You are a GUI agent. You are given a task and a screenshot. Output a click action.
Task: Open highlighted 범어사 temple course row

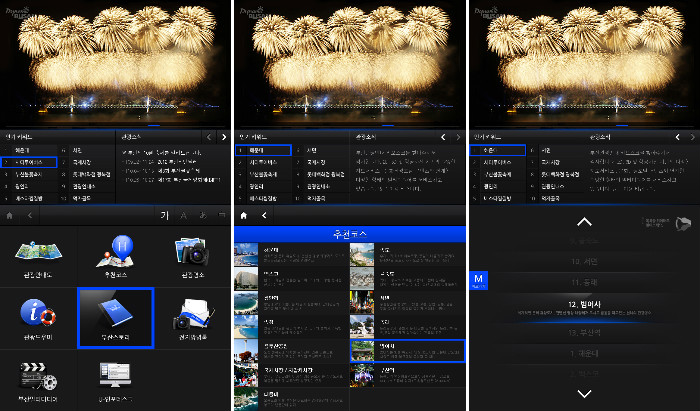[407, 351]
